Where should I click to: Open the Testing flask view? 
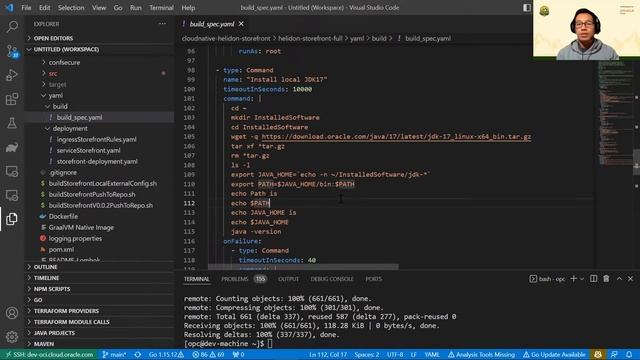[x=12, y=123]
